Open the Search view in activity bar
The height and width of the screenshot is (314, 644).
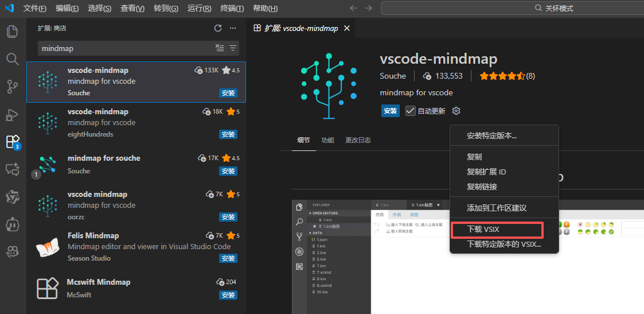tap(12, 59)
